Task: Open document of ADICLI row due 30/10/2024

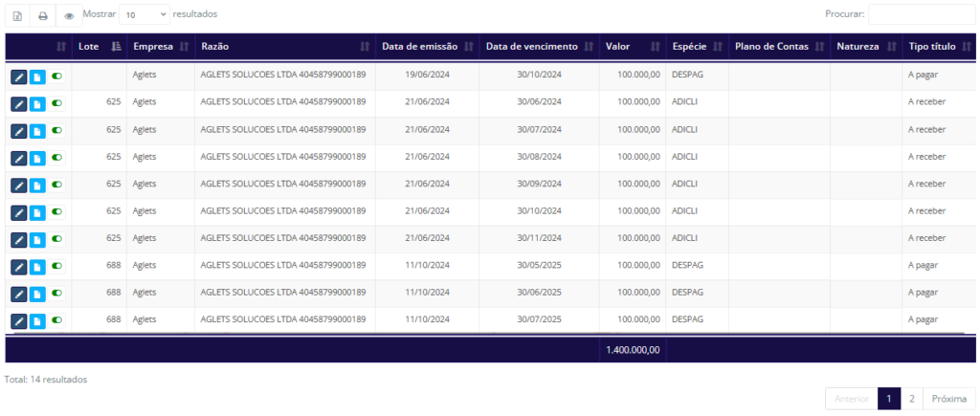Action: (37, 212)
